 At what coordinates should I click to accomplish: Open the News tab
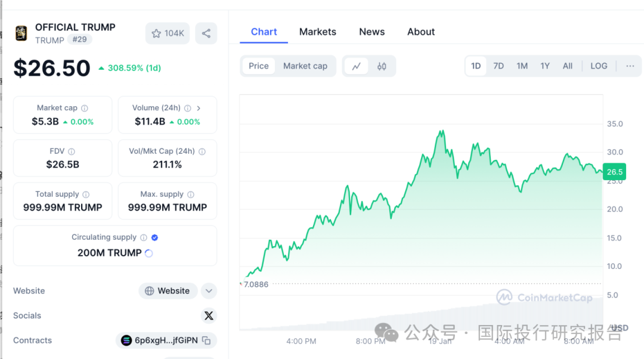tap(371, 32)
